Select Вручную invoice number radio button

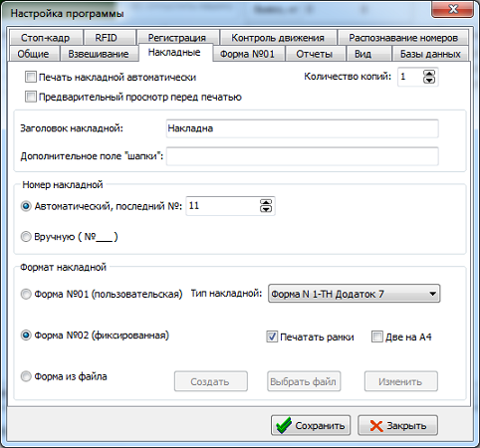coord(26,237)
